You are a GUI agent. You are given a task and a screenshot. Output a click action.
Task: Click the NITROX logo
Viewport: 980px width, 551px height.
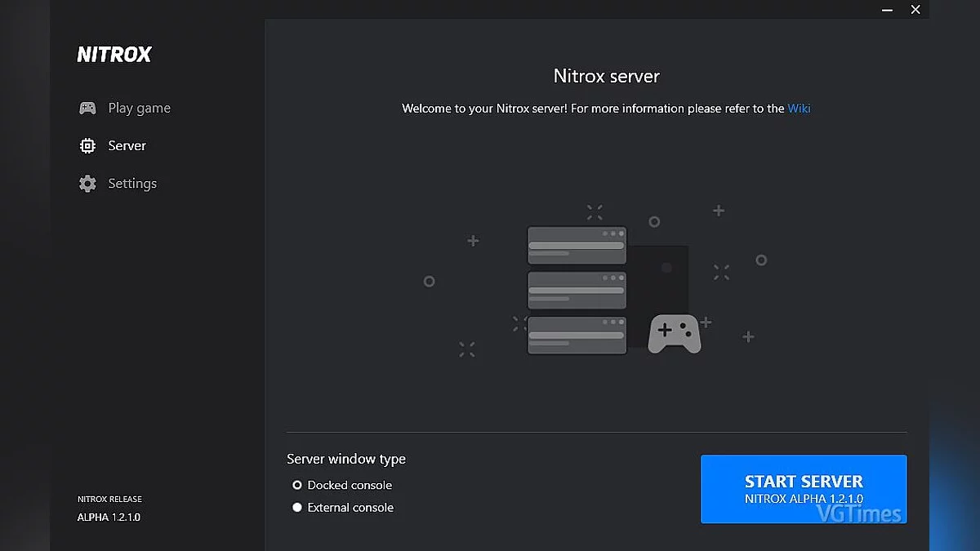pyautogui.click(x=114, y=55)
